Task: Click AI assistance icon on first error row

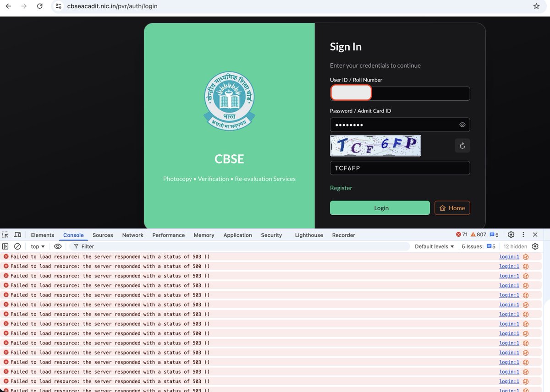Action: (526, 257)
